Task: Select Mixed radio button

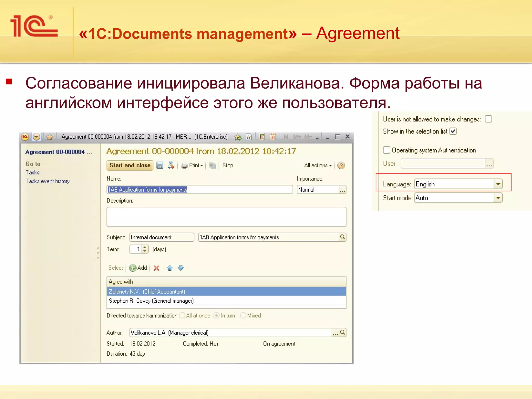Action: coord(243,315)
